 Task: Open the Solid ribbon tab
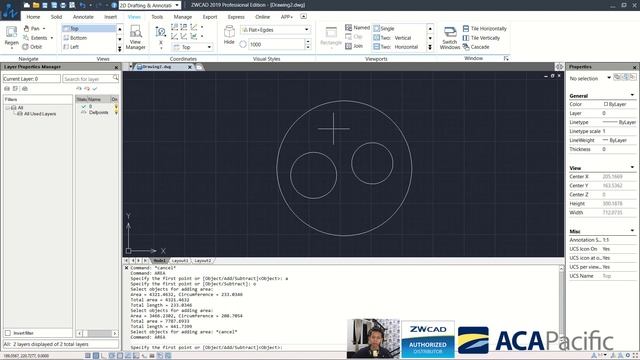coord(56,17)
